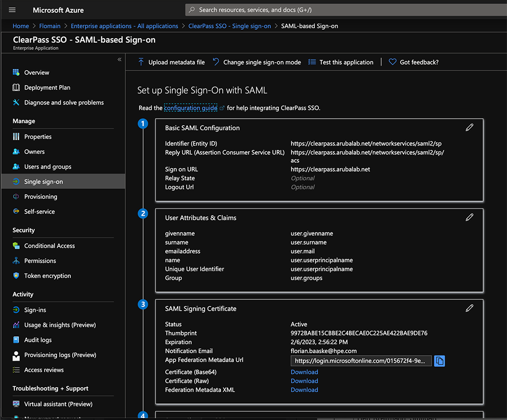
Task: Click the Upload metadata file arrow icon
Action: (x=141, y=62)
